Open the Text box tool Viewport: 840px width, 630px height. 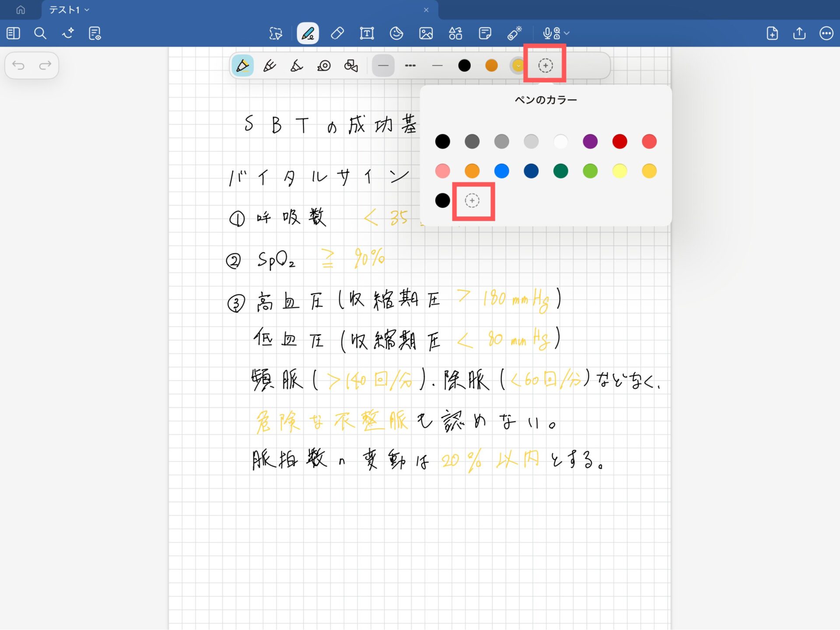(x=367, y=33)
